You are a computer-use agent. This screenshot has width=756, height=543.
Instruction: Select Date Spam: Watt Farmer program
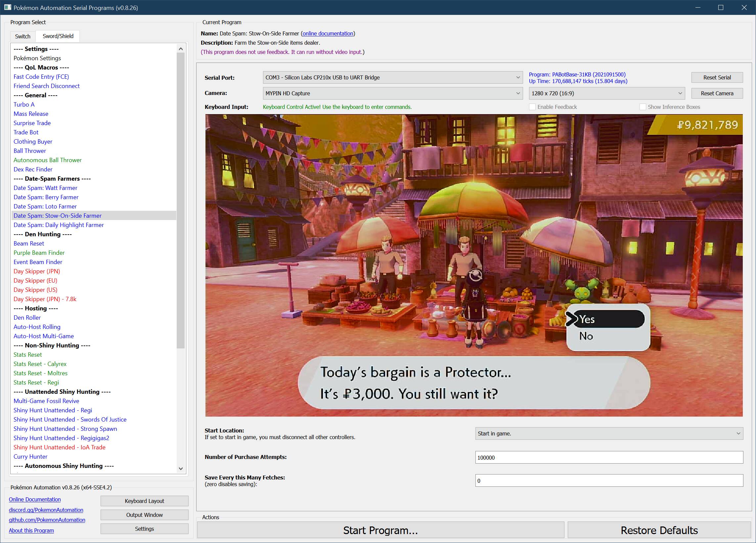click(x=45, y=188)
